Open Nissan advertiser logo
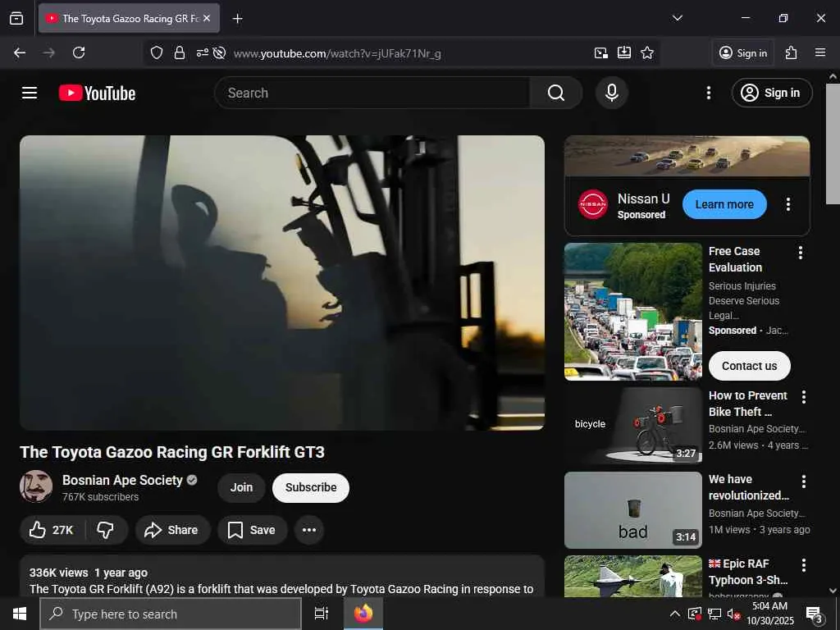The width and height of the screenshot is (840, 630). point(593,204)
